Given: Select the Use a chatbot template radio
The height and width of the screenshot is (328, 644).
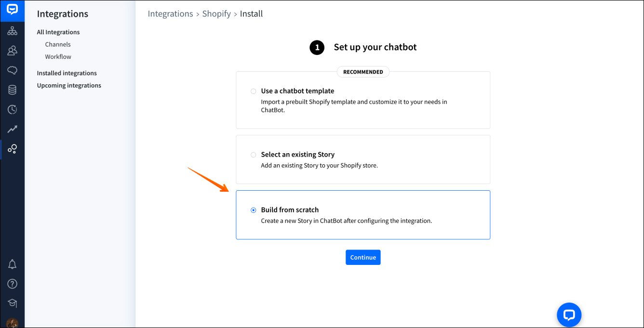Looking at the screenshot, I should (253, 91).
